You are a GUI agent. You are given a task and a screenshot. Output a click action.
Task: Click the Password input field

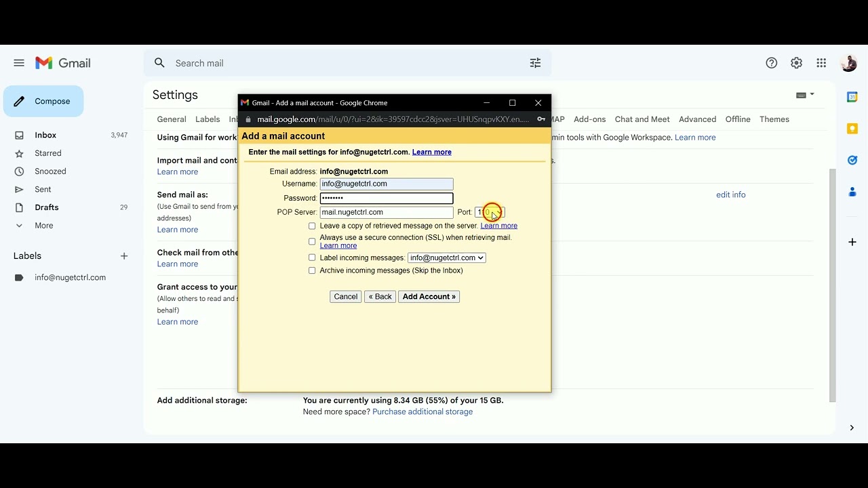tap(387, 198)
